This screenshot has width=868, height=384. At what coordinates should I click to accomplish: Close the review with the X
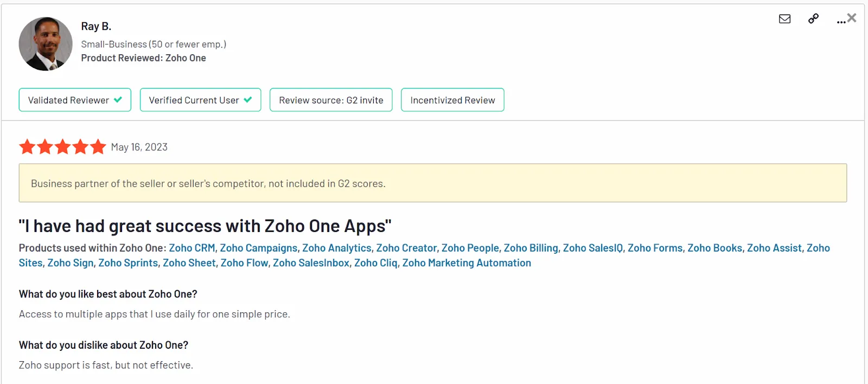coord(852,18)
